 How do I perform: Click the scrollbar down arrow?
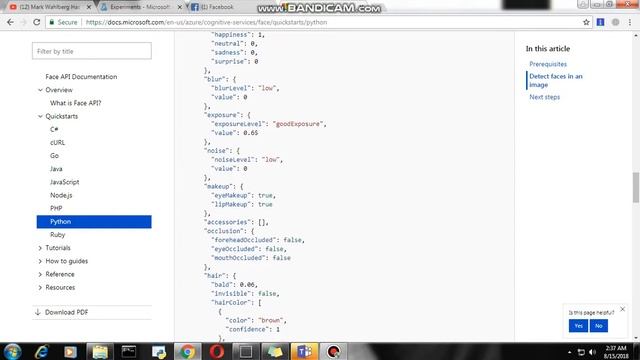(636, 338)
